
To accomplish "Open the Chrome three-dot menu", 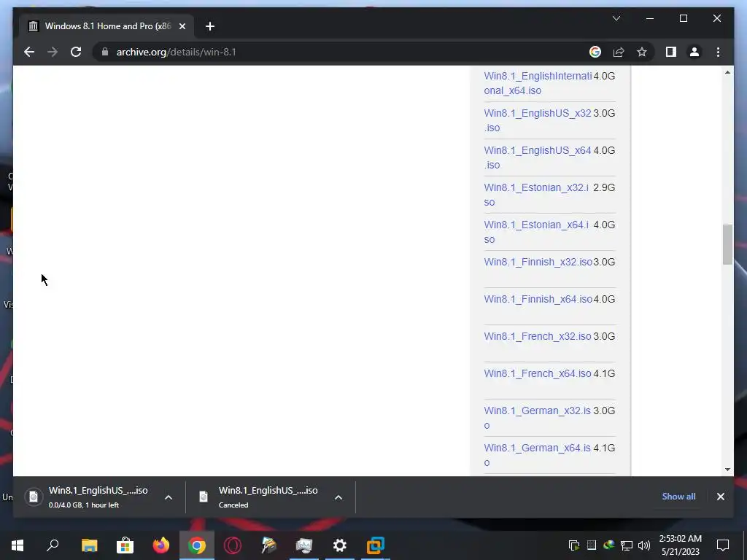I will (718, 52).
